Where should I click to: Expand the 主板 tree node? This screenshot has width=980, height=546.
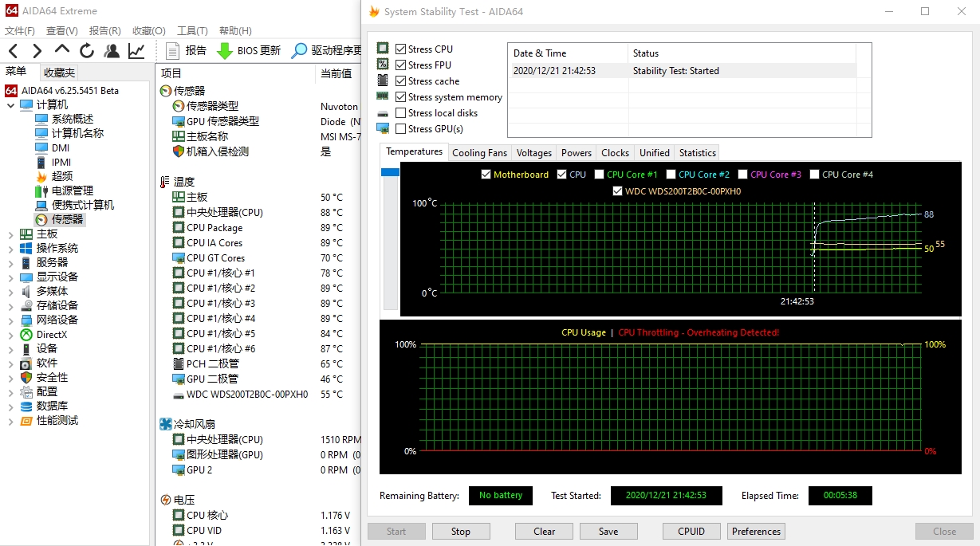[10, 234]
